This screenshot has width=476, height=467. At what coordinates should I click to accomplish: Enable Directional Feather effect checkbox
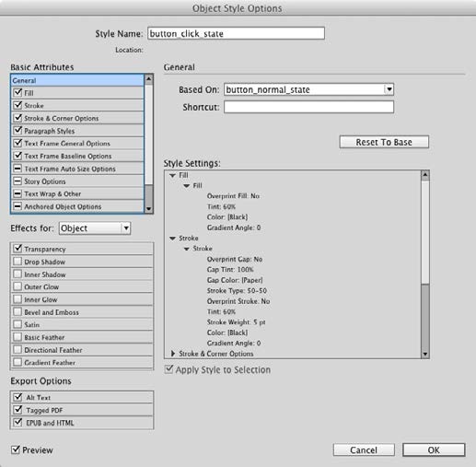[17, 349]
